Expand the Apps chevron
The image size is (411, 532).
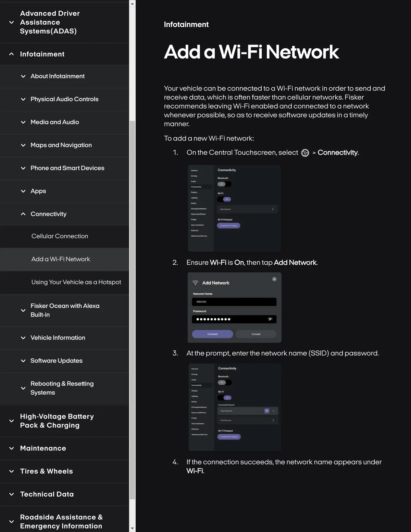[x=23, y=191]
